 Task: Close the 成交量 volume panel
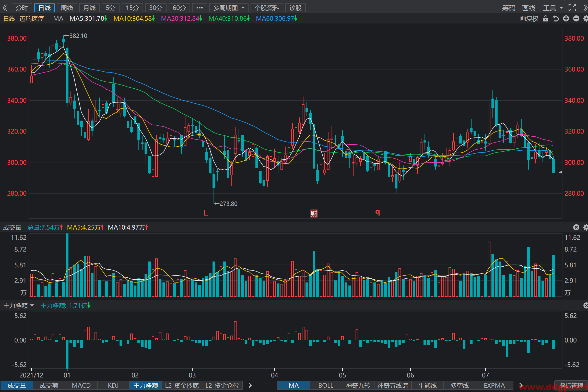576,227
